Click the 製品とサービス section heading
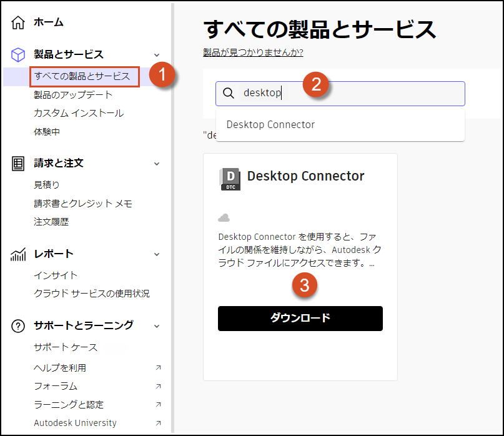 (69, 55)
